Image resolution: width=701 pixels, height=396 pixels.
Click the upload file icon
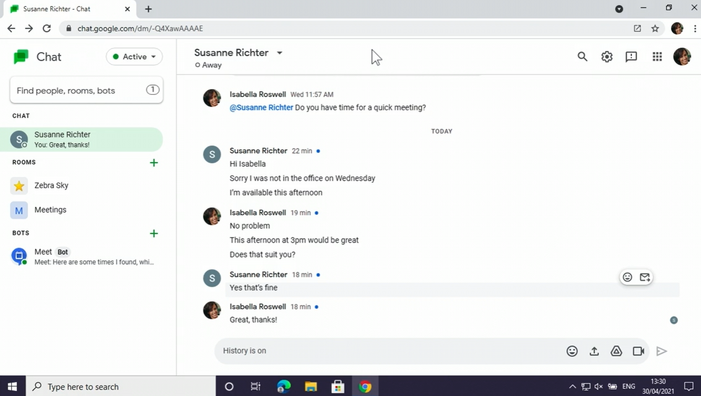click(594, 351)
